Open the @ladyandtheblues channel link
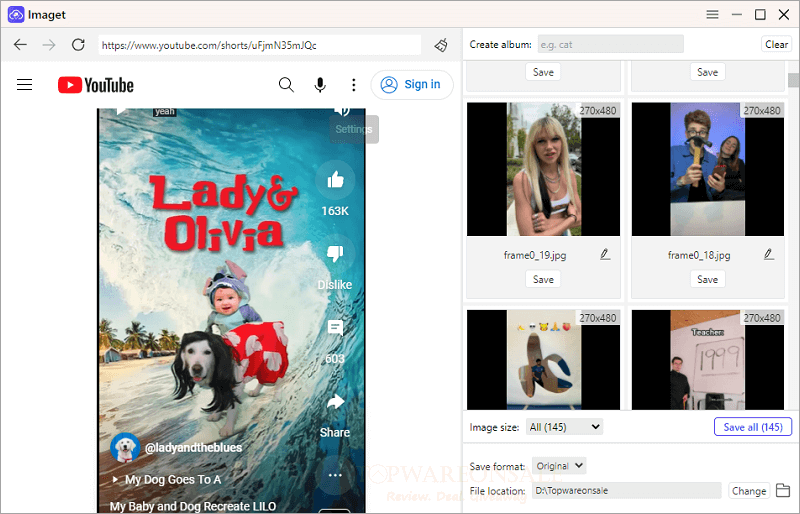Screen dimensions: 800x514 pyautogui.click(x=193, y=448)
